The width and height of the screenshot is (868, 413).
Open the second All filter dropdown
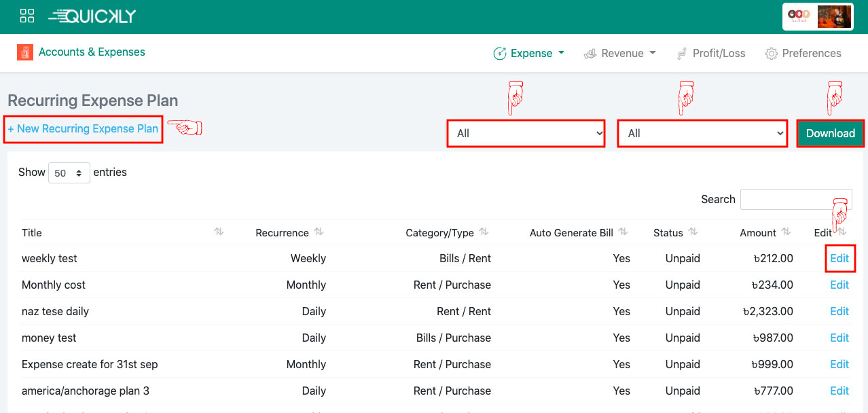(x=702, y=134)
